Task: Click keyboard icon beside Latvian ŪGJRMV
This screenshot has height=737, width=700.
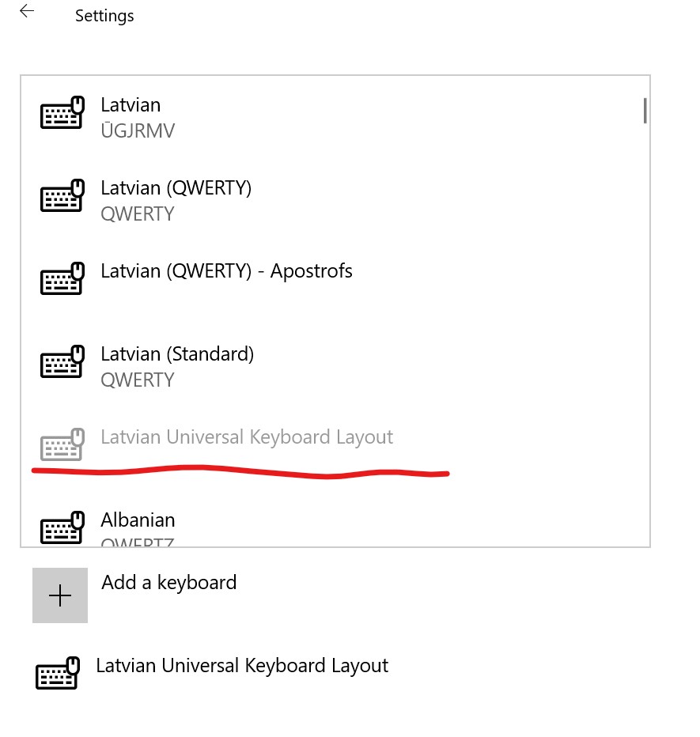Action: 62,112
